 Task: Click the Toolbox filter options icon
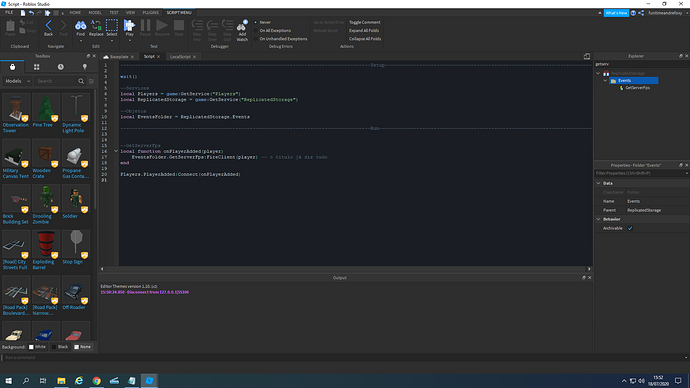tap(91, 81)
